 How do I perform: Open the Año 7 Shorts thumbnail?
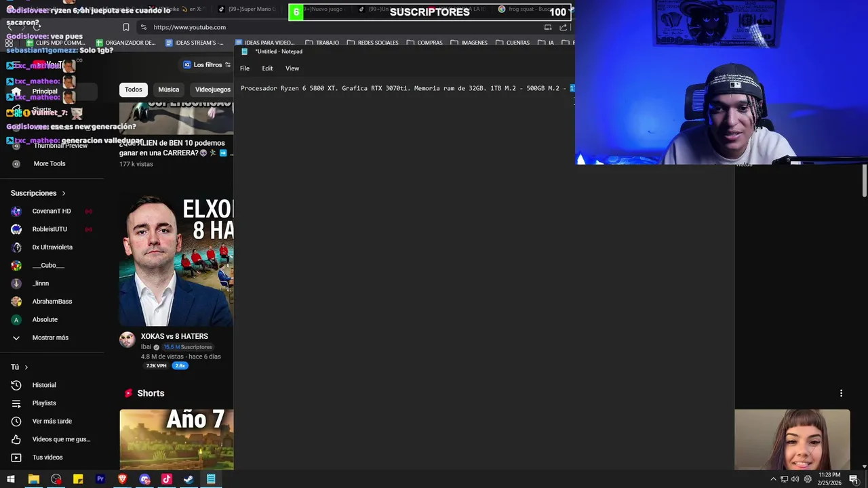(176, 440)
